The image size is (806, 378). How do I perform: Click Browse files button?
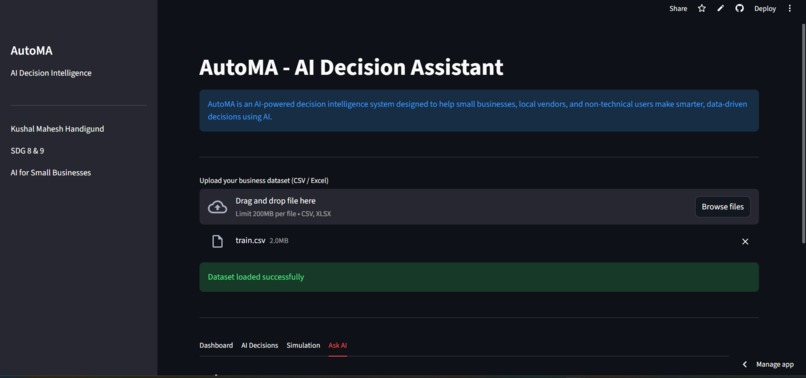tap(722, 207)
